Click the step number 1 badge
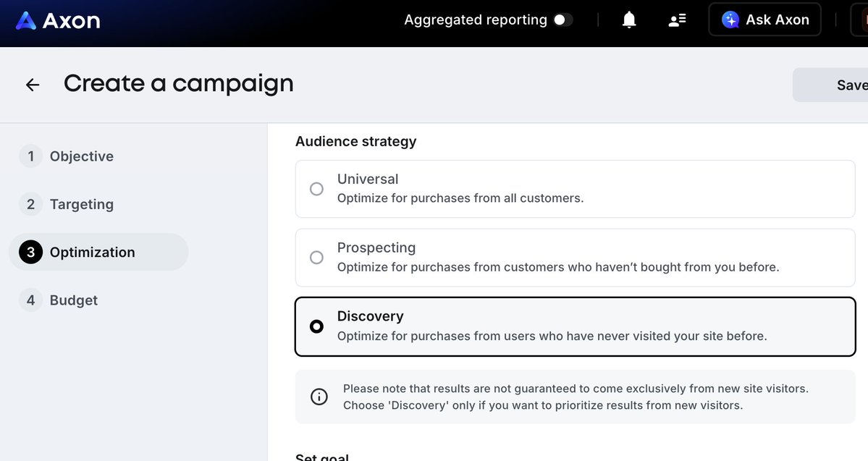Image resolution: width=868 pixels, height=461 pixels. pos(30,156)
